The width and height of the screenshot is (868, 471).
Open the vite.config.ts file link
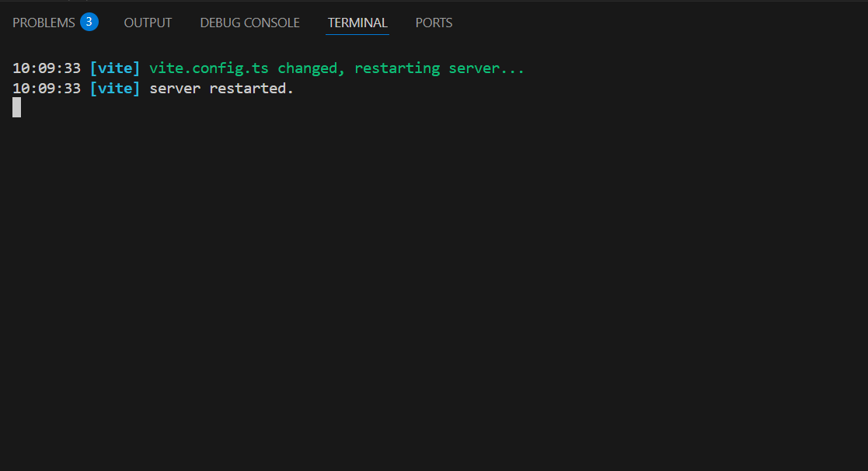(x=208, y=68)
